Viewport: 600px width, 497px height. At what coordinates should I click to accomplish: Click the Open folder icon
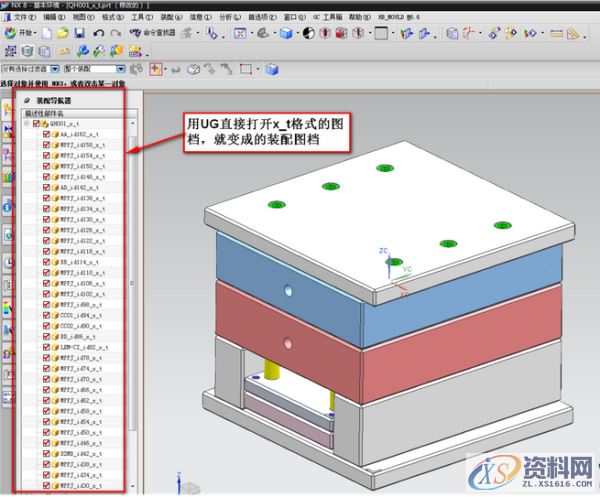pos(62,34)
